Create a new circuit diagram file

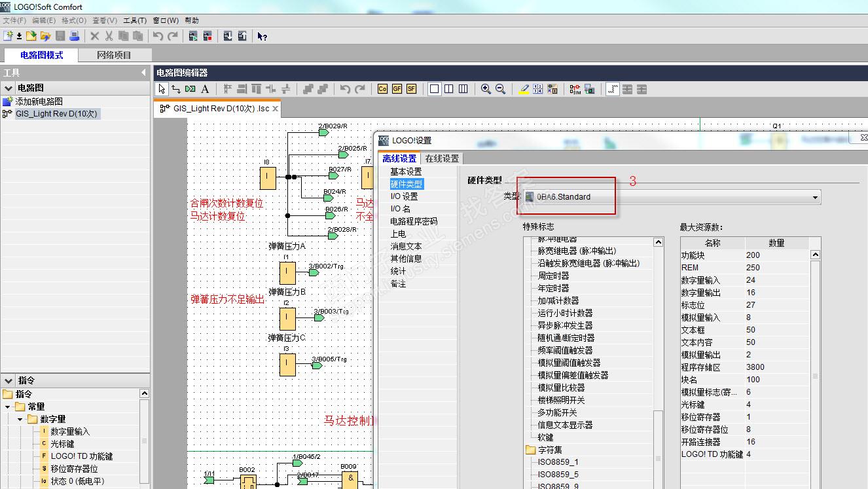tap(8, 36)
